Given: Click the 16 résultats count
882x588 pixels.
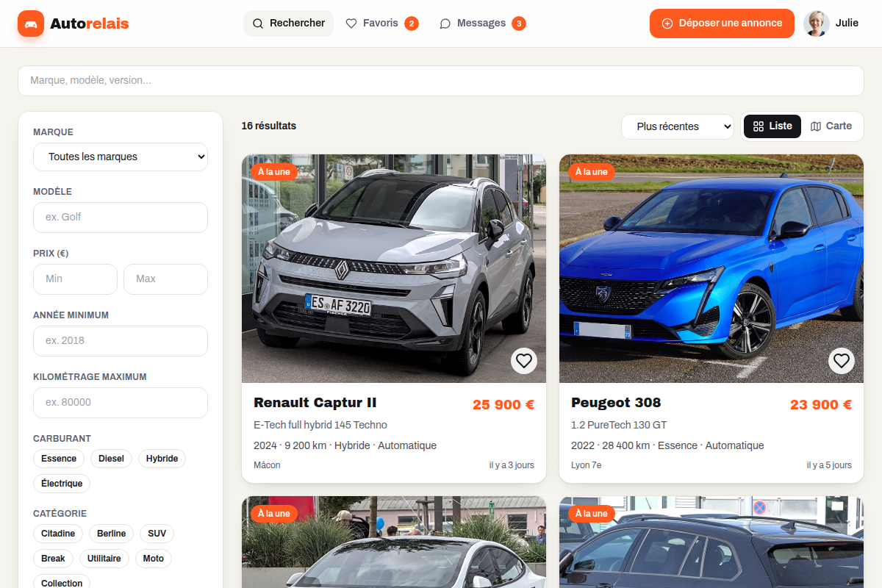Looking at the screenshot, I should tap(269, 126).
